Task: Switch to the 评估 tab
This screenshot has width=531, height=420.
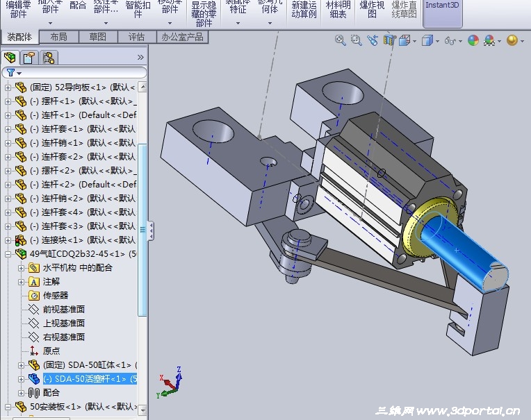Action: click(136, 37)
